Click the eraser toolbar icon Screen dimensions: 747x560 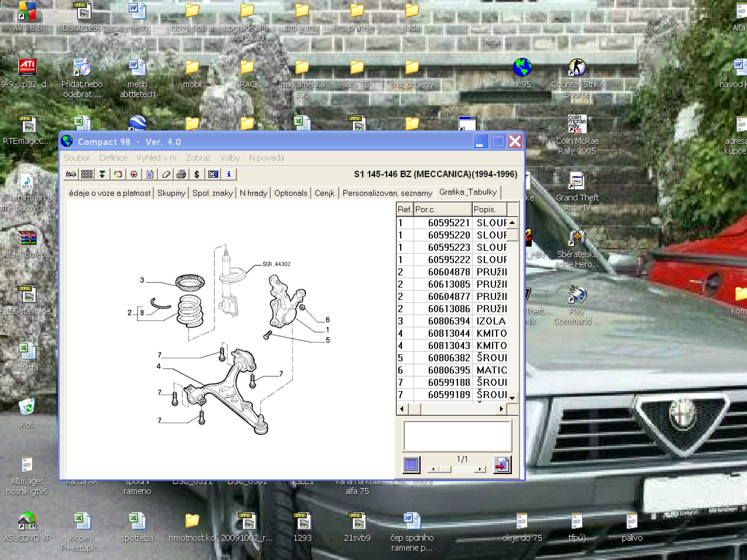(166, 174)
